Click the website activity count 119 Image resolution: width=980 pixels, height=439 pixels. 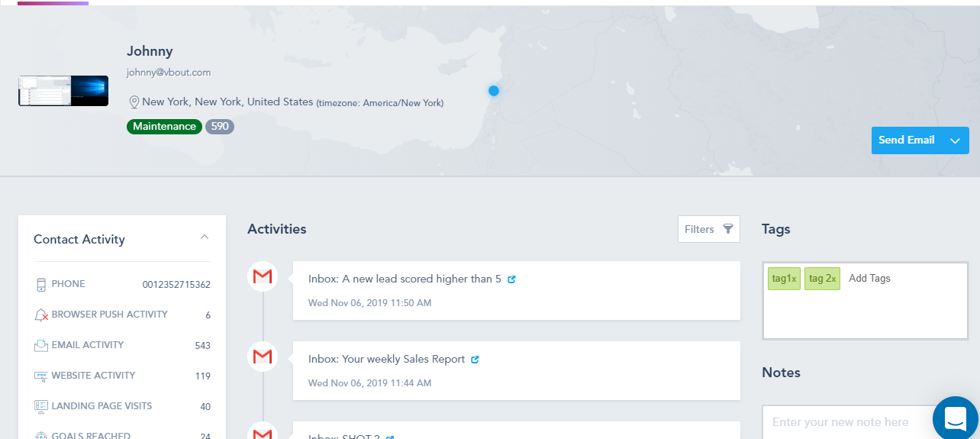pyautogui.click(x=202, y=376)
